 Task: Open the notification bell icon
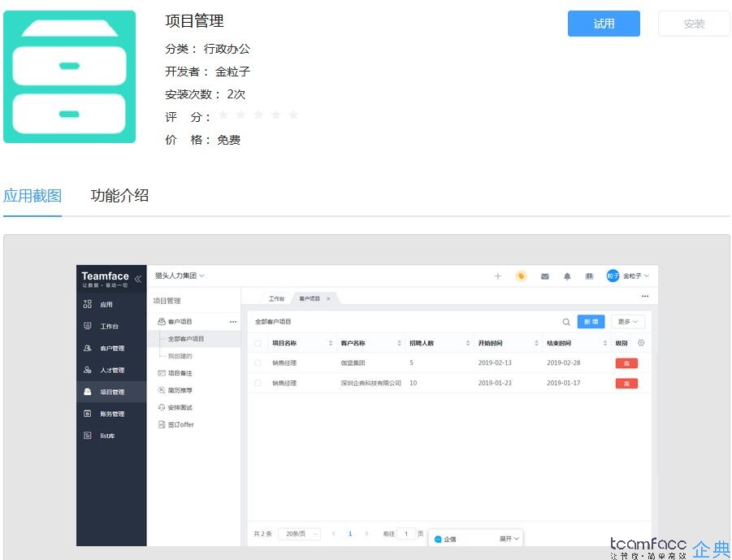tap(567, 276)
